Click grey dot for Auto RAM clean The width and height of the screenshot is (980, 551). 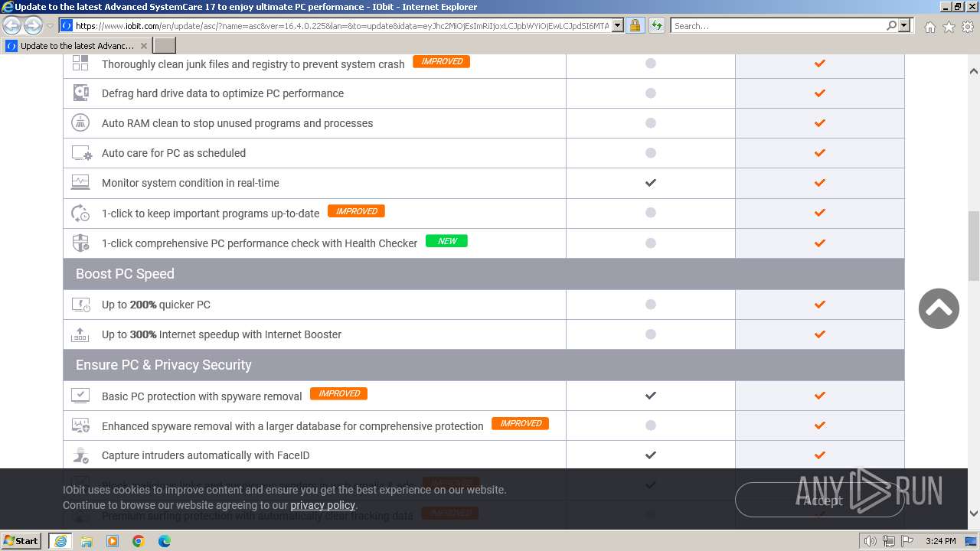point(651,123)
